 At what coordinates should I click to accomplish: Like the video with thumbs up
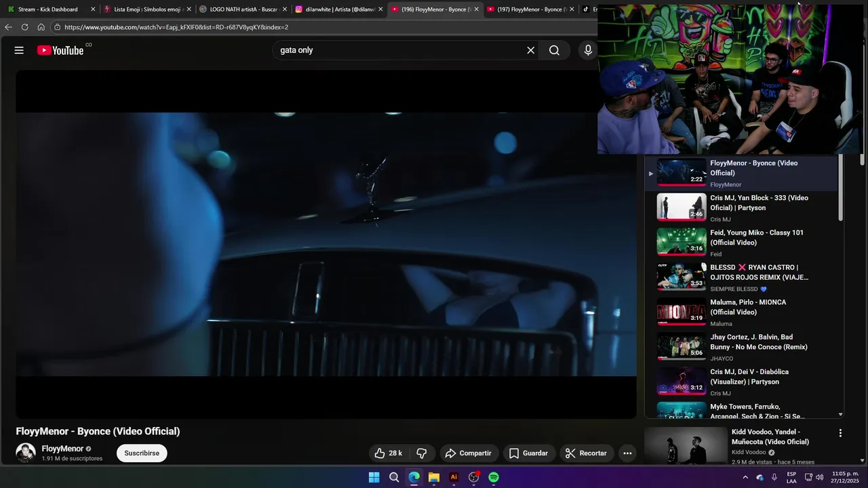pos(388,453)
